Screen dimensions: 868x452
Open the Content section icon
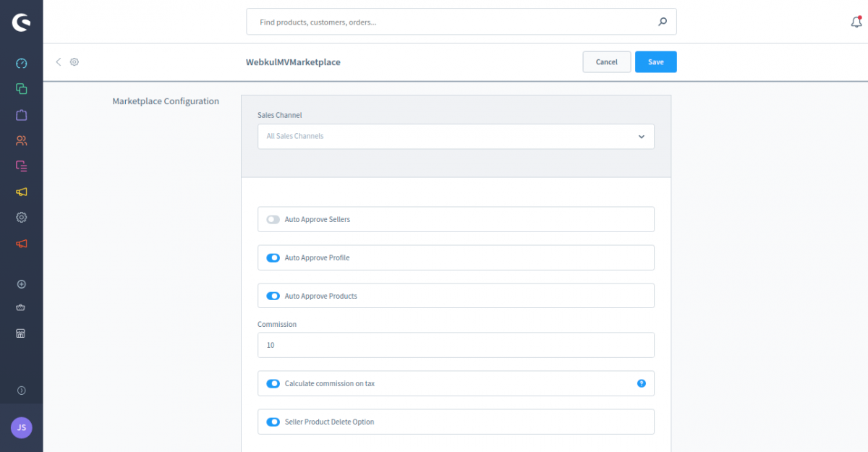click(x=21, y=166)
